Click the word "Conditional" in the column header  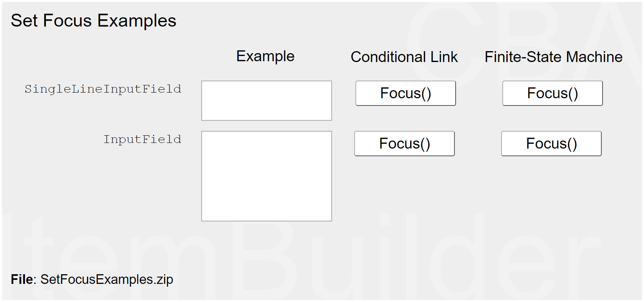pos(388,57)
